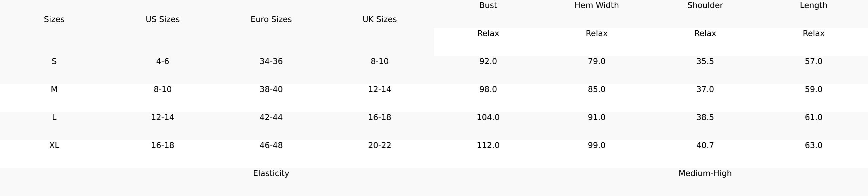Click the Length column header
868x196 pixels.
click(813, 5)
